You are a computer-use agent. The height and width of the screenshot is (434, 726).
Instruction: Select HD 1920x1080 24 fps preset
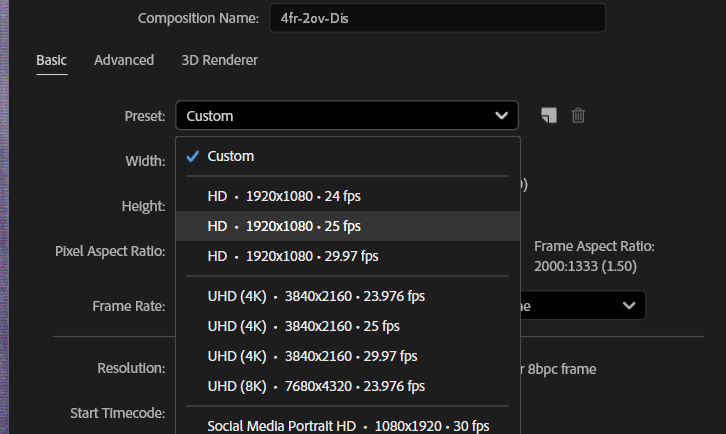pos(284,196)
